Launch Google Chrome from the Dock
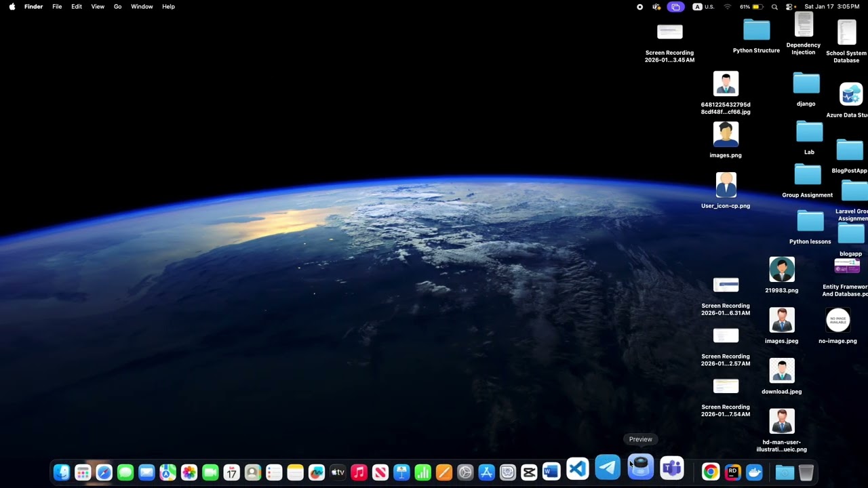The height and width of the screenshot is (488, 868). pos(711,472)
